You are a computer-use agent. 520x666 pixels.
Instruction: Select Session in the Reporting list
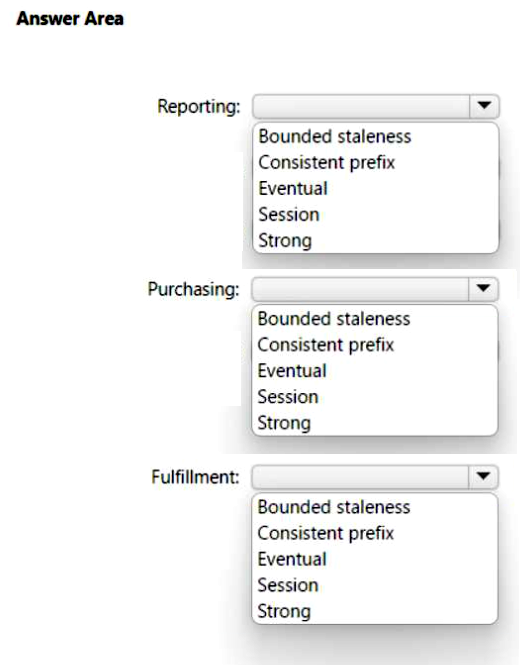[x=289, y=214]
